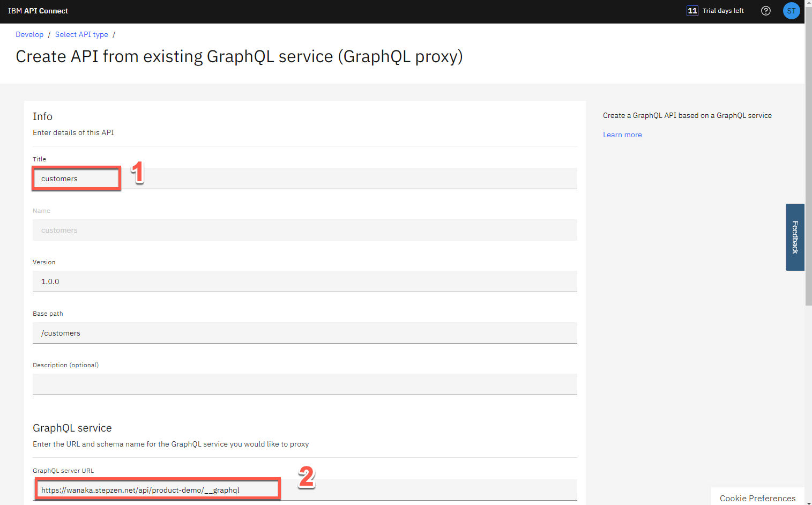
Task: Open Cookie Preferences
Action: coord(757,498)
